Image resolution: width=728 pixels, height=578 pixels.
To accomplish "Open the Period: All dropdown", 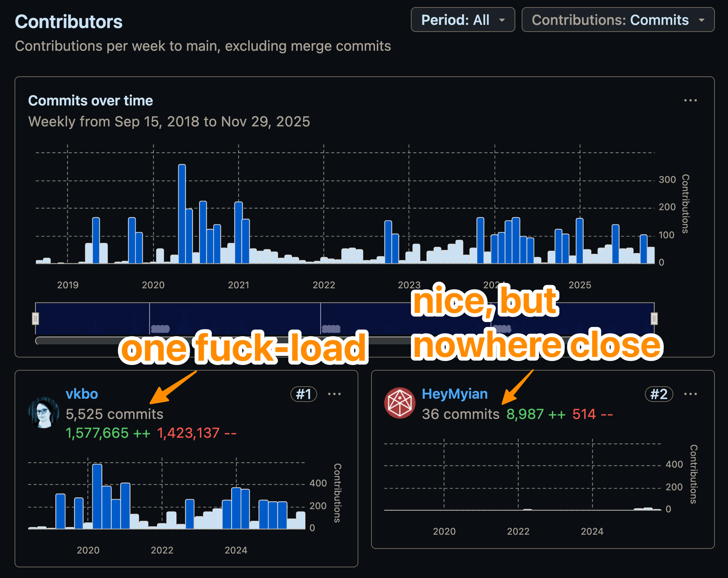I will pyautogui.click(x=462, y=20).
